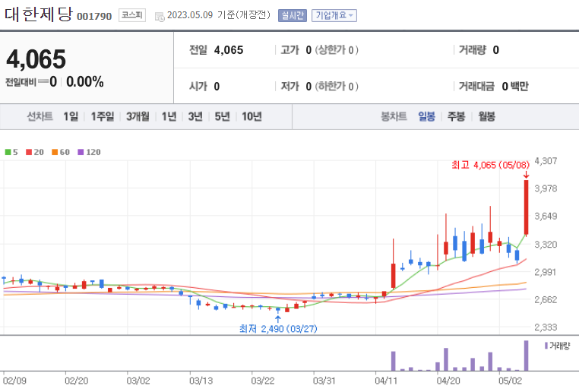Click the 거래량 legend marker in volume panel
Viewport: 579px width, 392px height.
(546, 346)
